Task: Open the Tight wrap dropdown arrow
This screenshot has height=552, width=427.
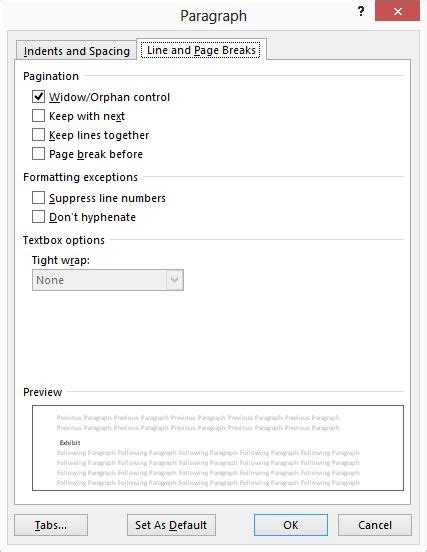Action: coord(175,280)
